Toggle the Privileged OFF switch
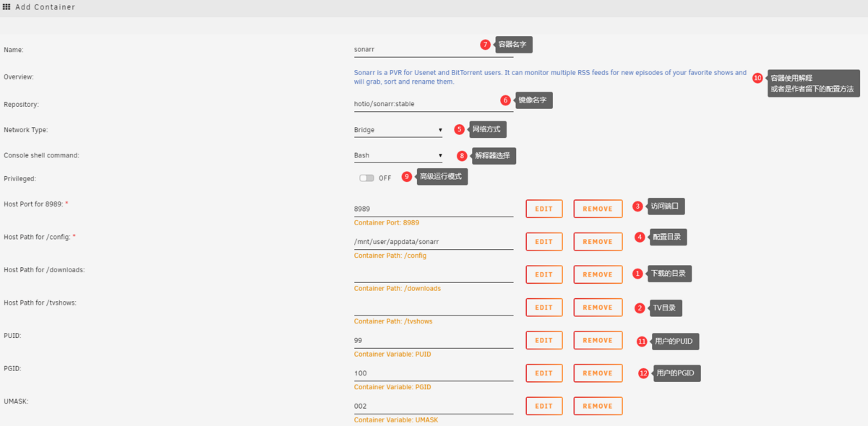868x426 pixels. click(x=367, y=178)
